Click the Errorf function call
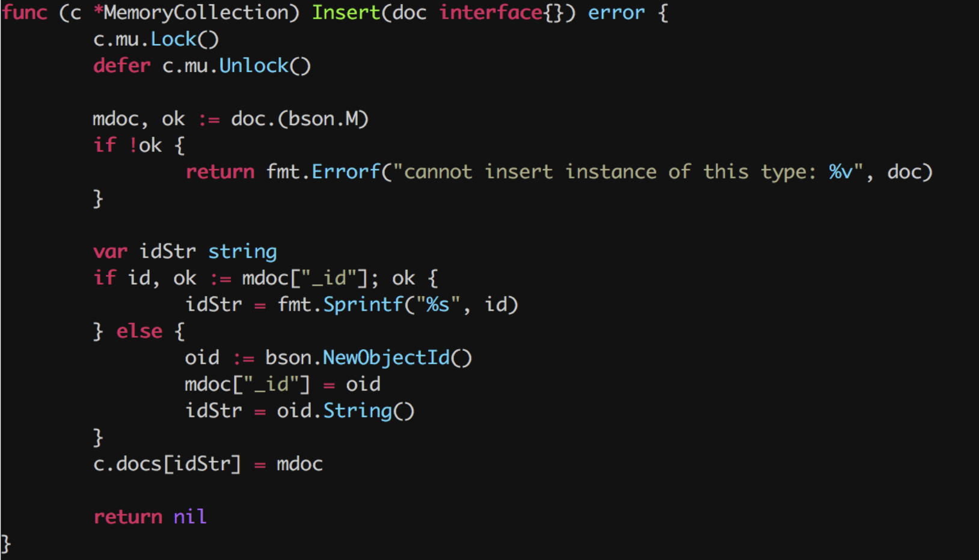 (346, 172)
